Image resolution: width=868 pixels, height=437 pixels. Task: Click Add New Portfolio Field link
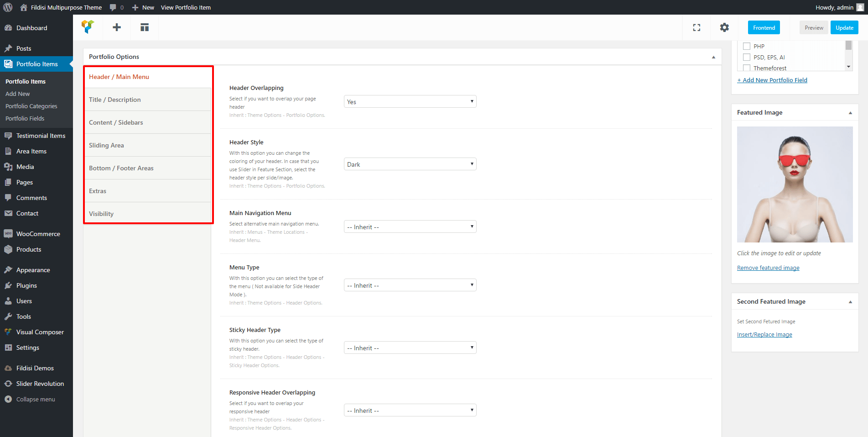(772, 80)
